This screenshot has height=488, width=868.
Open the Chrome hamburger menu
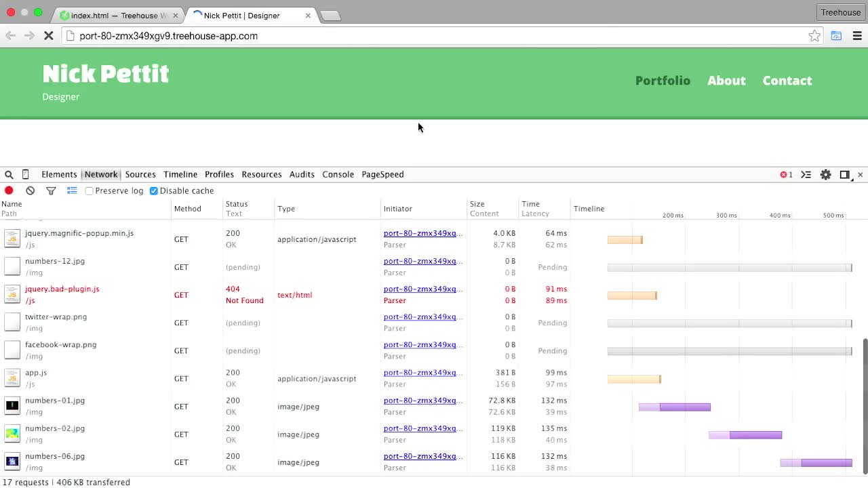[x=857, y=35]
